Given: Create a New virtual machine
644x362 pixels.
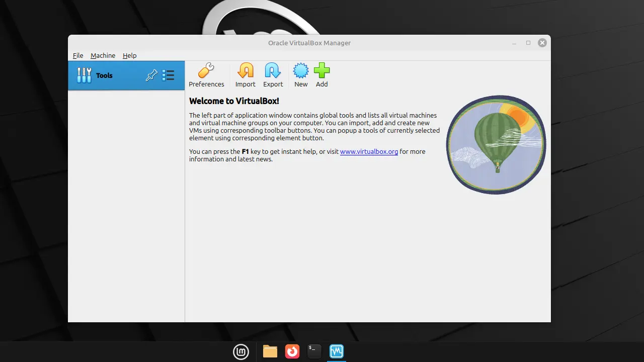Looking at the screenshot, I should [x=301, y=71].
